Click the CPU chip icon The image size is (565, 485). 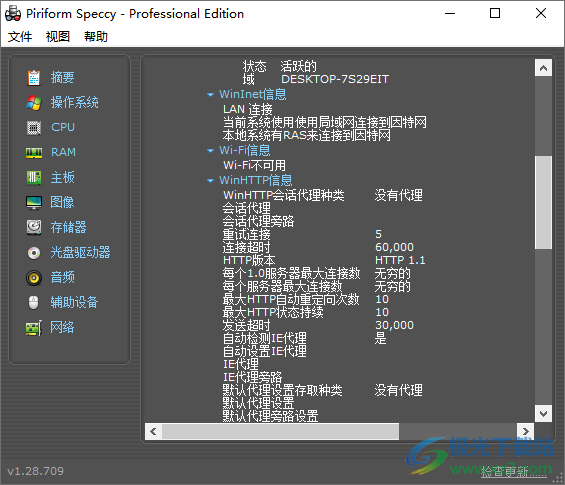click(x=34, y=127)
